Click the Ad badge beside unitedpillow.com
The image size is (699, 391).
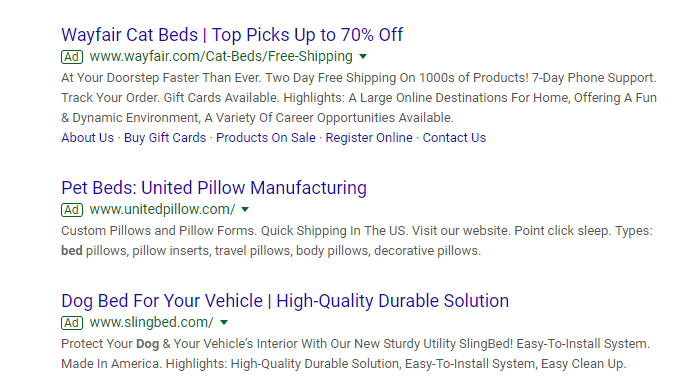click(x=72, y=210)
